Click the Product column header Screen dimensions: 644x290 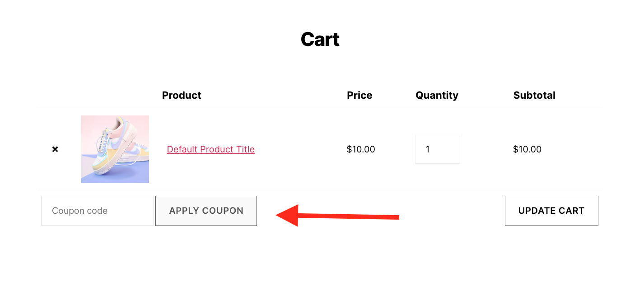[x=182, y=95]
